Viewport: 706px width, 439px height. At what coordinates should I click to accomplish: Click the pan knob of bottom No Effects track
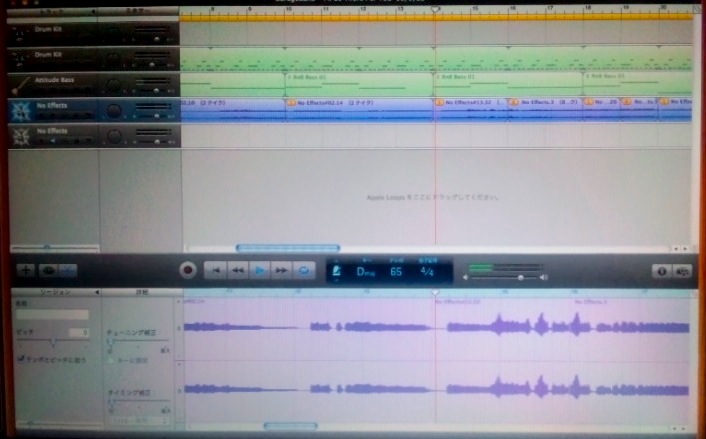click(x=114, y=136)
